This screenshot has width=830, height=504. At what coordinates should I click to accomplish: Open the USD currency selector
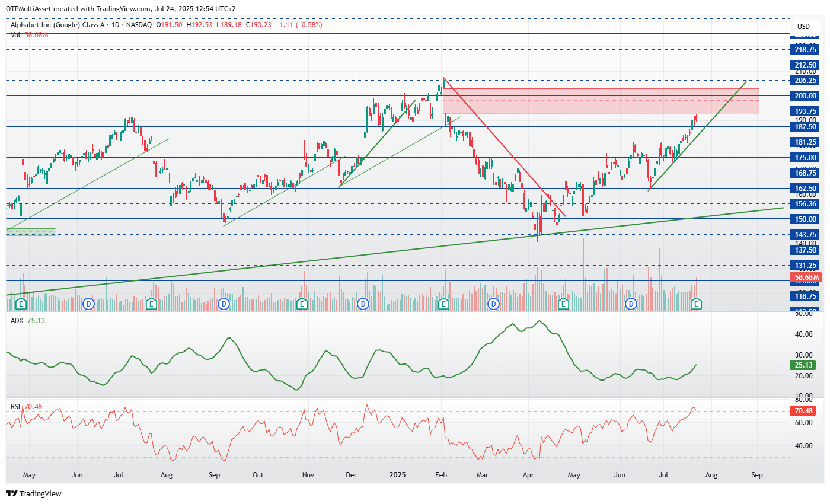(x=803, y=27)
